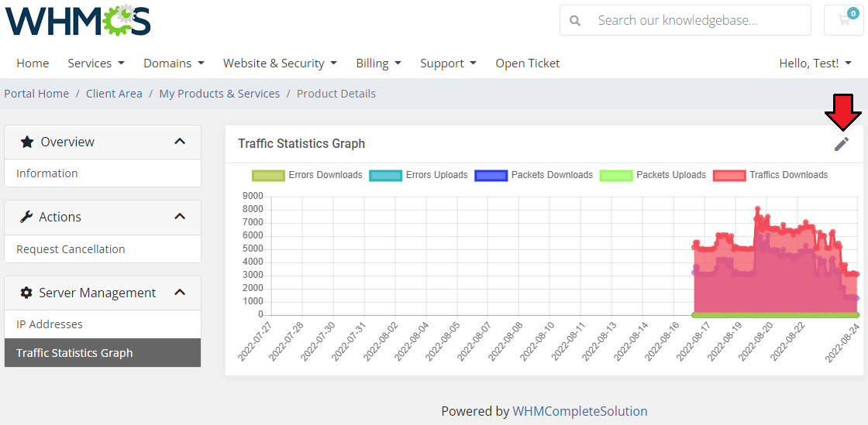
Task: Click Product Details breadcrumb text
Action: click(x=336, y=94)
